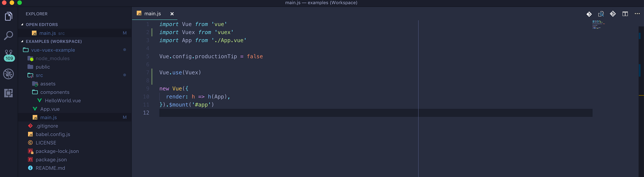This screenshot has width=644, height=177.
Task: Open the editor more actions ellipsis
Action: tap(637, 14)
